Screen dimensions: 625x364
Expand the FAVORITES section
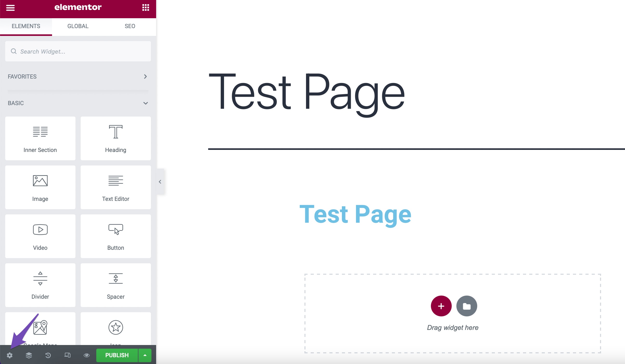(145, 76)
